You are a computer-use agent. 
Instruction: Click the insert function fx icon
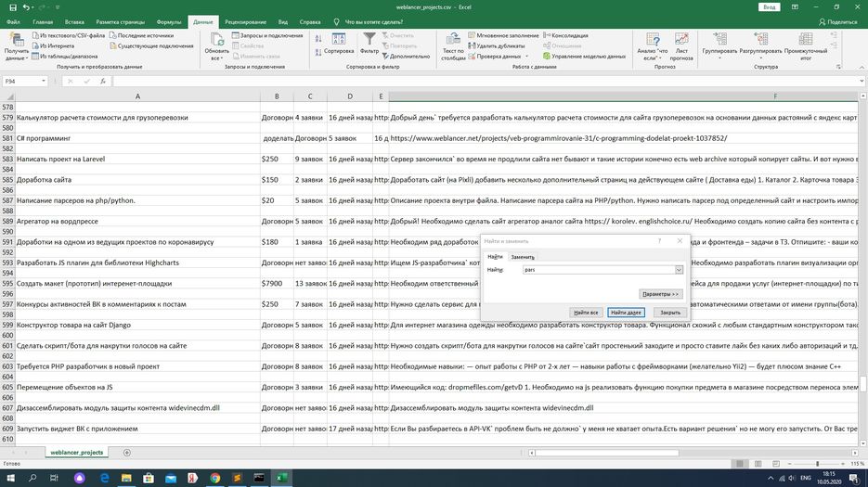(x=103, y=82)
